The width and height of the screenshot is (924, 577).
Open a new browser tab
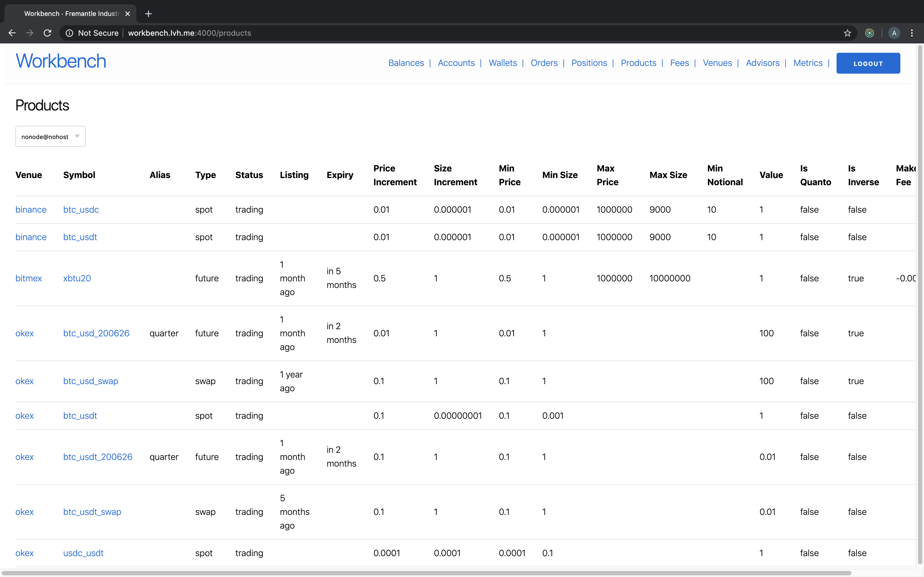pos(148,14)
